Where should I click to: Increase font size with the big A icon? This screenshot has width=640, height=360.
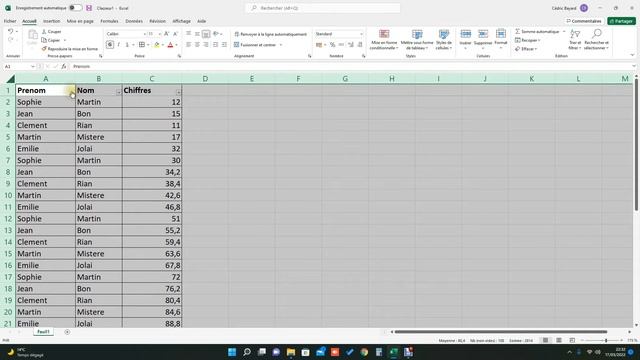pos(167,33)
